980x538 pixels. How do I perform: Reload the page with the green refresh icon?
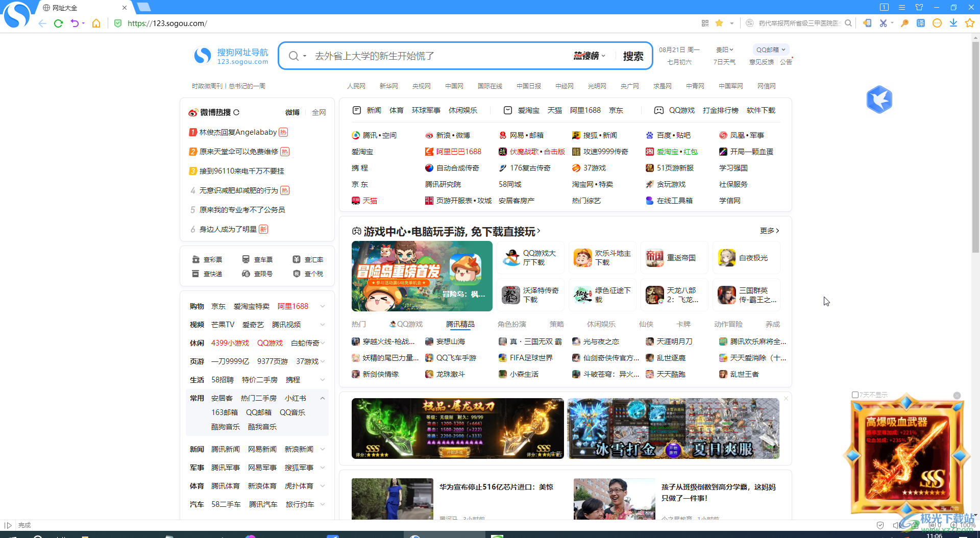coord(58,23)
